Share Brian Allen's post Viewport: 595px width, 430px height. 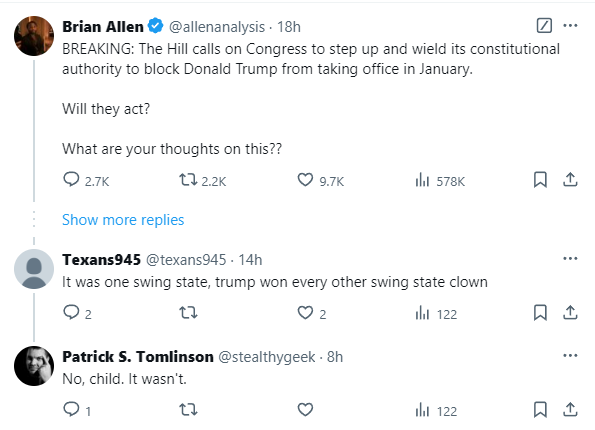click(x=570, y=180)
